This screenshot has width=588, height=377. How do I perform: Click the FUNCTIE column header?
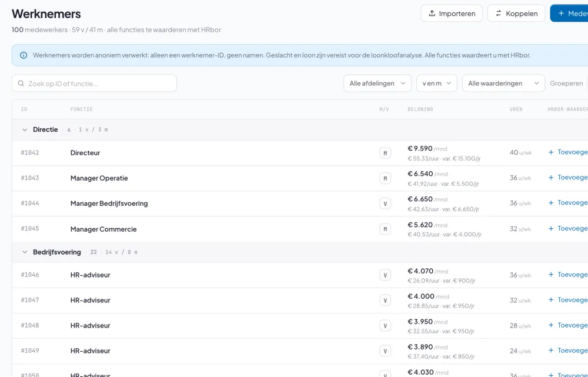click(81, 109)
